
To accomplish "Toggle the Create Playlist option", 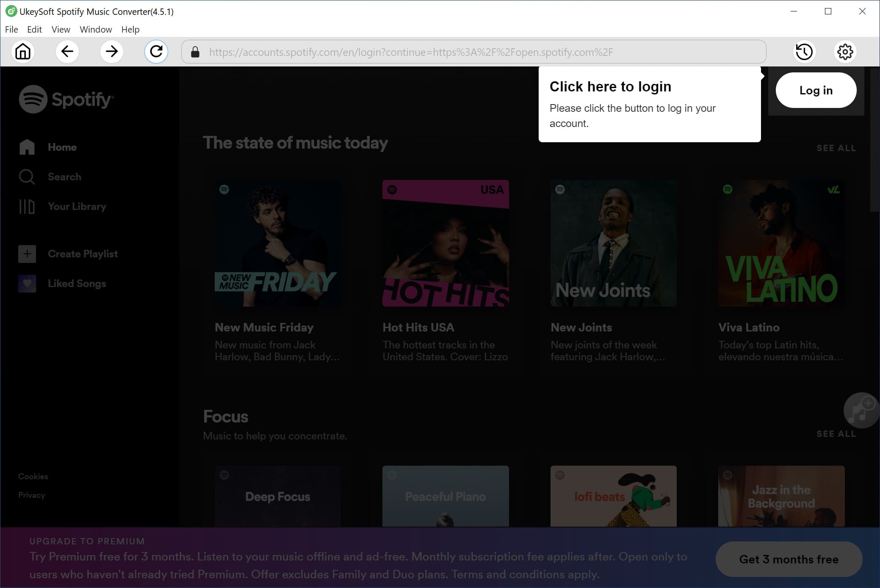I will [x=83, y=254].
